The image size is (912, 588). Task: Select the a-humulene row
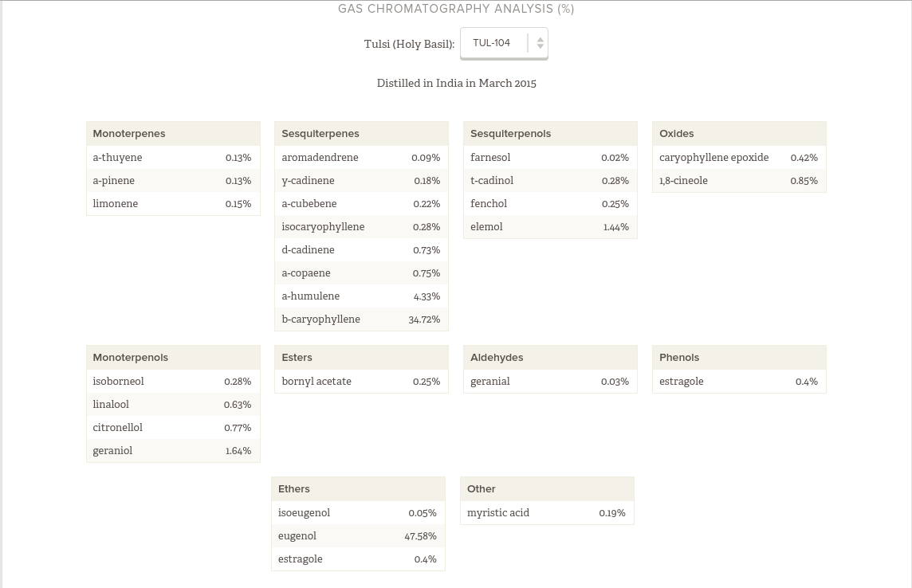tap(361, 296)
